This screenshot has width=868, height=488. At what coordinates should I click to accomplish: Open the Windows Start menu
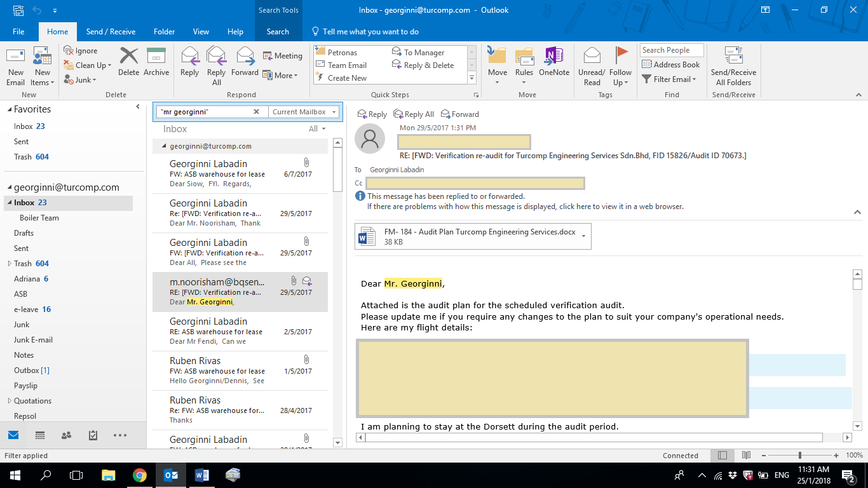click(14, 475)
